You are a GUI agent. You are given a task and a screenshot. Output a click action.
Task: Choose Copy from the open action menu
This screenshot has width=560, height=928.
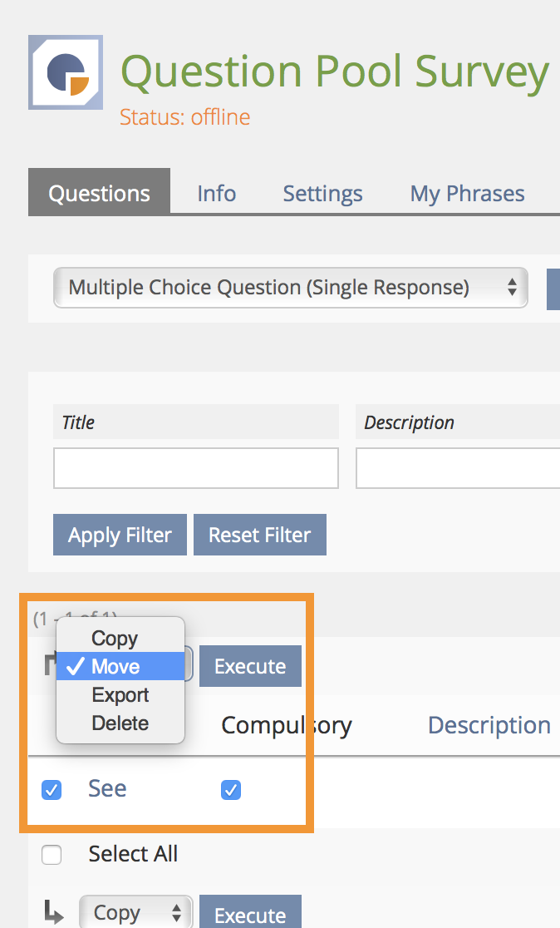tap(115, 639)
